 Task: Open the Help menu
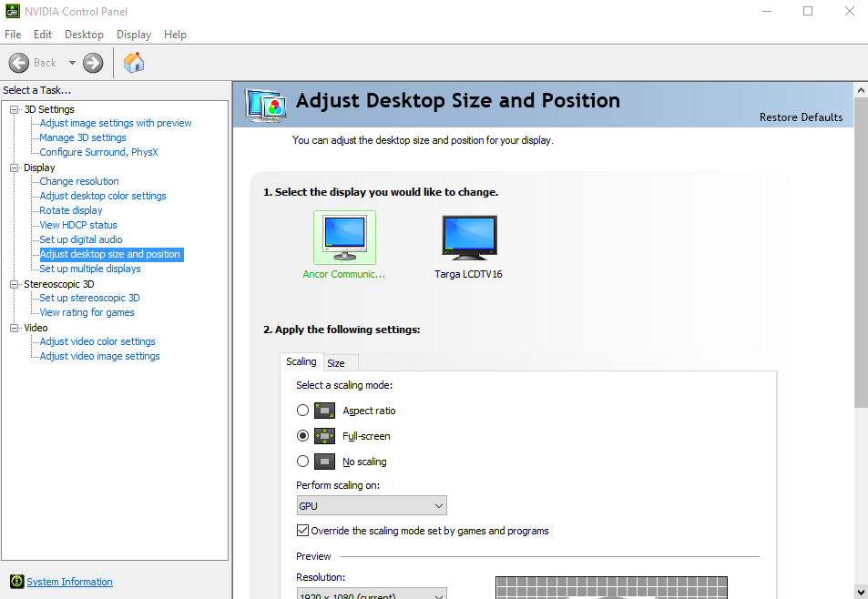(175, 35)
